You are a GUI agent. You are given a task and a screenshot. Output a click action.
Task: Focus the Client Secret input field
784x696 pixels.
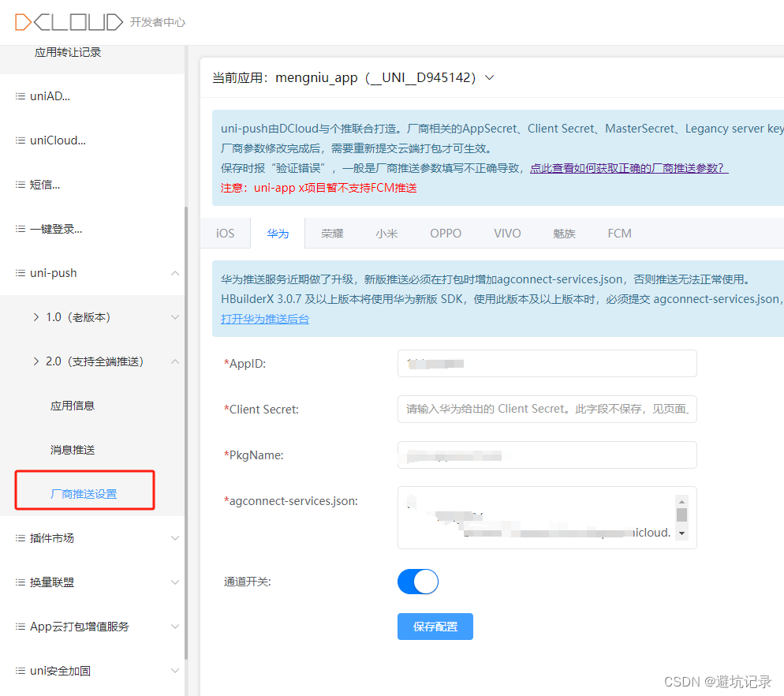click(x=547, y=410)
